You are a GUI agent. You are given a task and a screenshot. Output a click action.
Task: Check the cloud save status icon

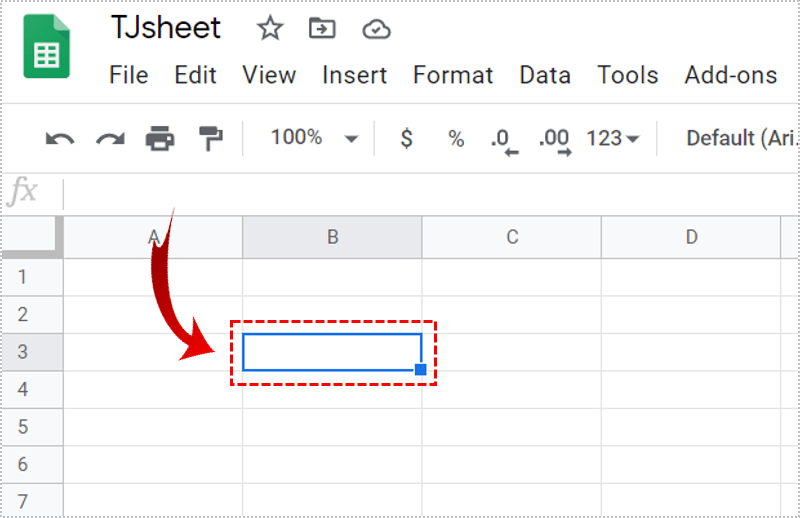(376, 29)
